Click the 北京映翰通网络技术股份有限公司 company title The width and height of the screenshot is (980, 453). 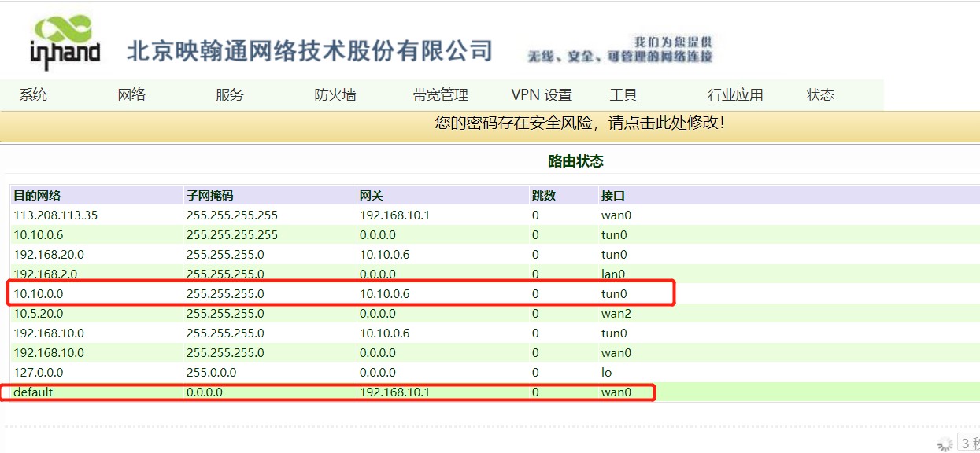click(x=309, y=51)
